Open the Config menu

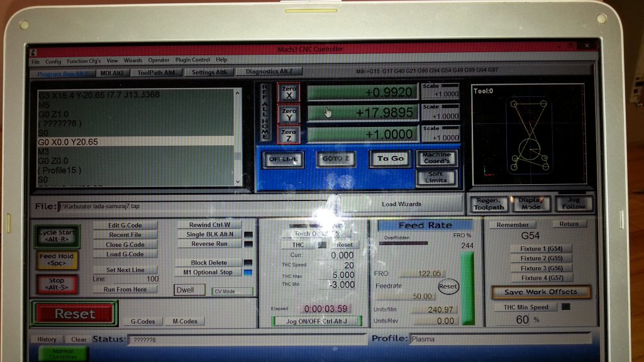53,61
